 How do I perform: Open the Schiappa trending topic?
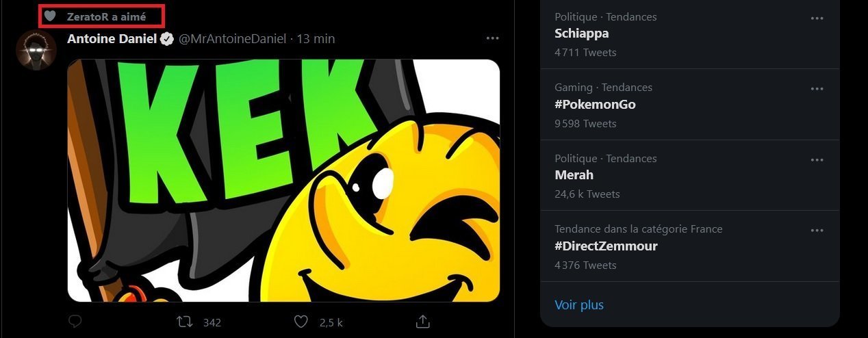tap(581, 34)
